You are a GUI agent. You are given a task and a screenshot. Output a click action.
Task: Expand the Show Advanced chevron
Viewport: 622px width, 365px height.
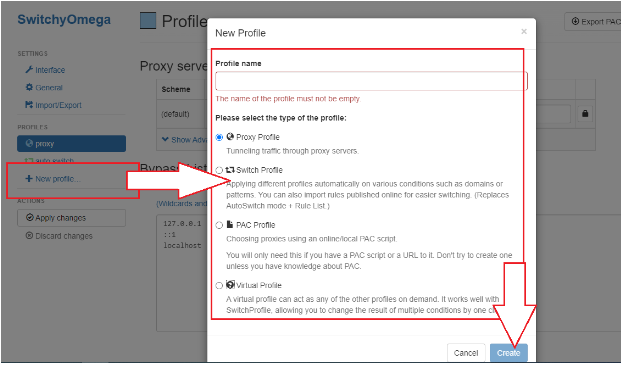(165, 140)
